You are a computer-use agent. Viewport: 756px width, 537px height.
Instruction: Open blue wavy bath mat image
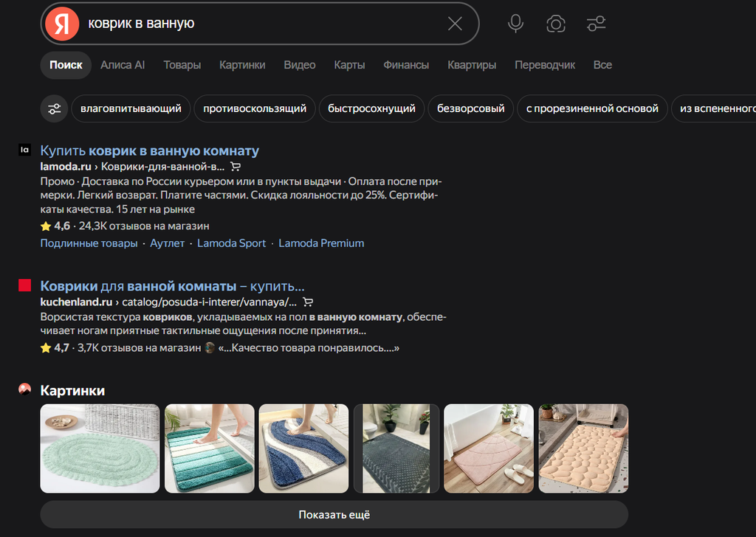click(303, 448)
